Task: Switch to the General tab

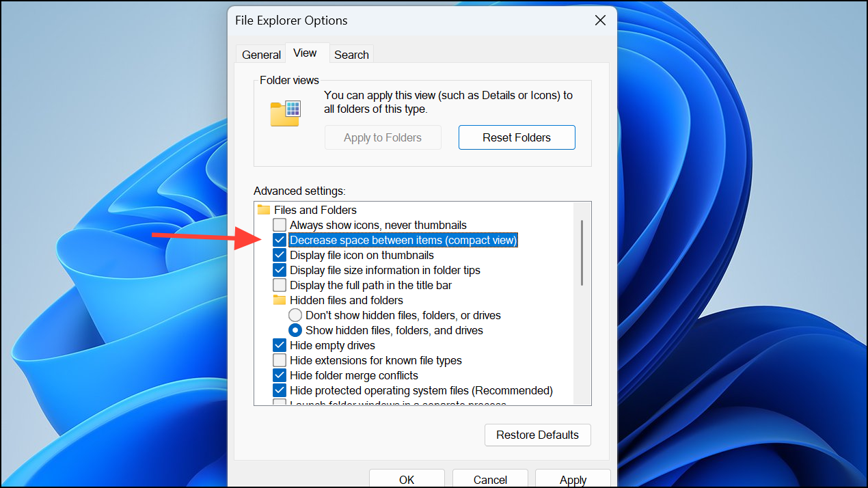Action: coord(261,54)
